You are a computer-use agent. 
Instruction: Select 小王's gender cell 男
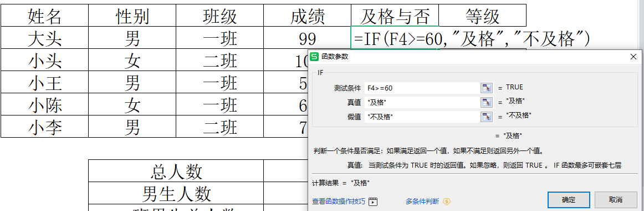click(132, 82)
